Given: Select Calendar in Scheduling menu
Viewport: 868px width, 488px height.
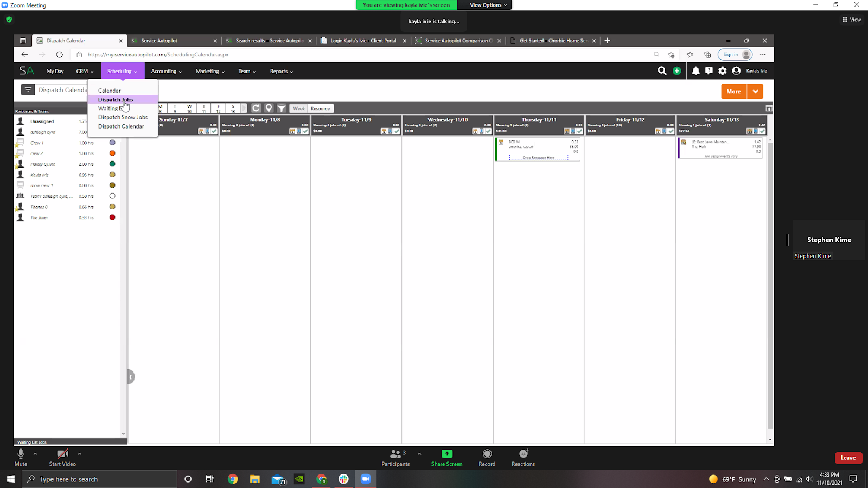Looking at the screenshot, I should 109,91.
